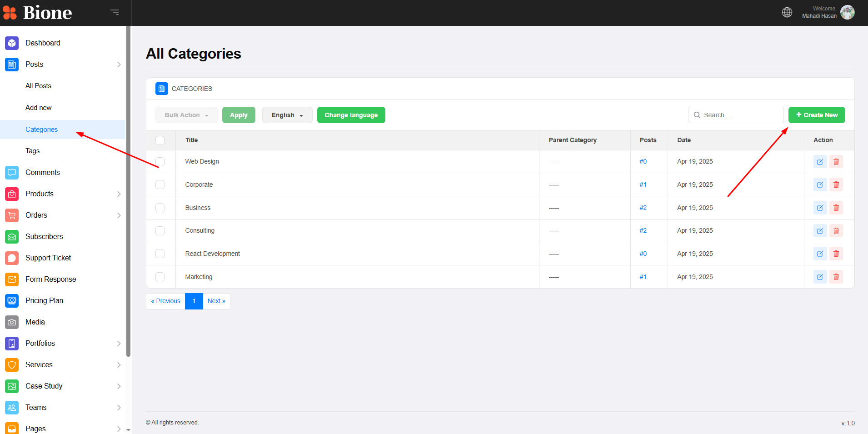Edit the Business category
Image resolution: width=868 pixels, height=434 pixels.
[x=820, y=208]
